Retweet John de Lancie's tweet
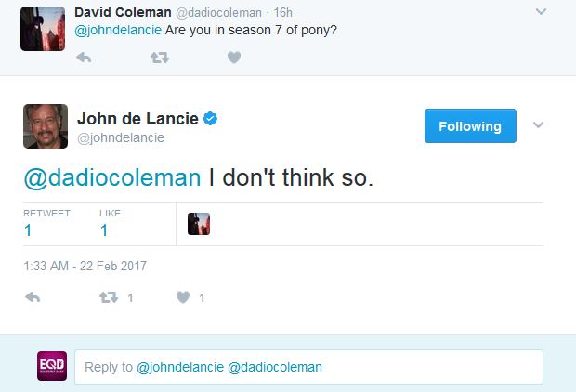576x392 pixels. pos(107,298)
